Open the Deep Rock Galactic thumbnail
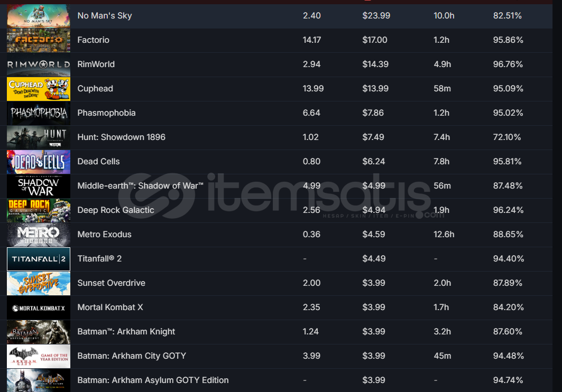This screenshot has width=562, height=392. click(39, 210)
